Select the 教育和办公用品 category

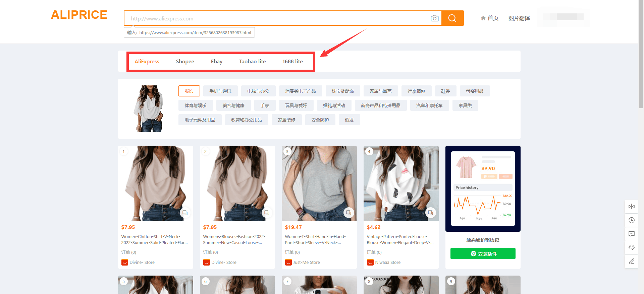247,120
